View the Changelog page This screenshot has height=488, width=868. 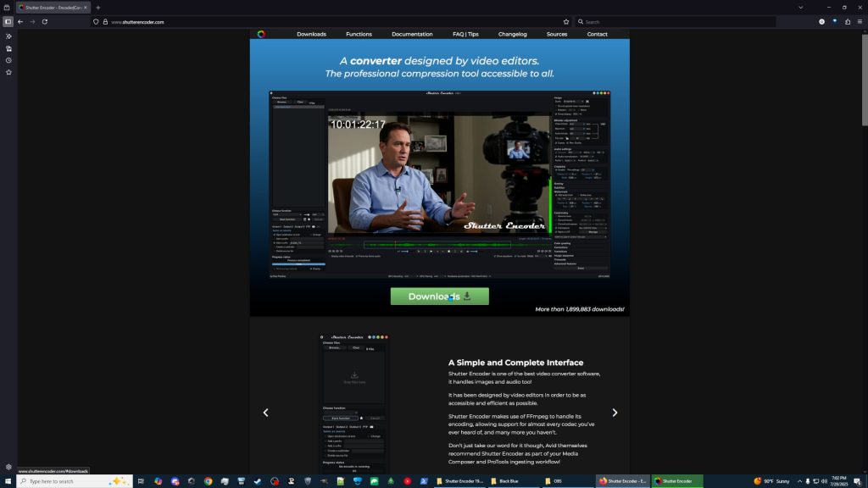tap(512, 34)
